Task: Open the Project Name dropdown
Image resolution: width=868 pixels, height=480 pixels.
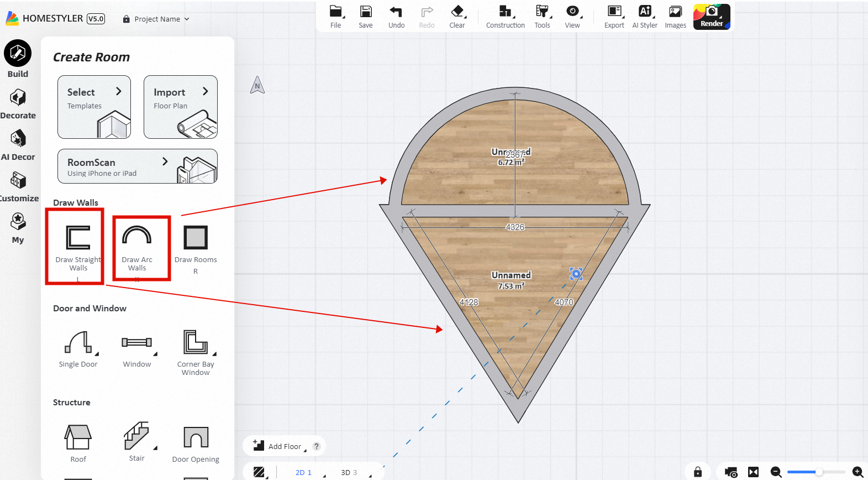Action: coord(156,19)
